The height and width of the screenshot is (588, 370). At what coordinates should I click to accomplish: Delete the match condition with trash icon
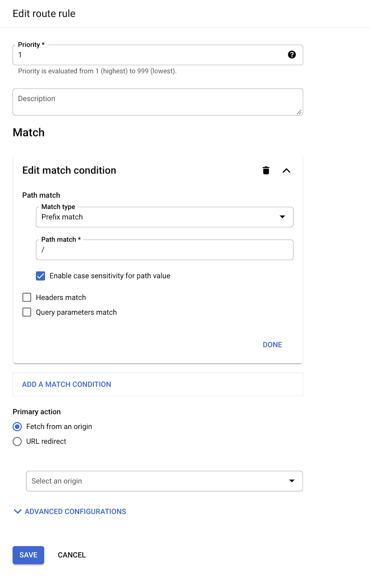pos(266,171)
